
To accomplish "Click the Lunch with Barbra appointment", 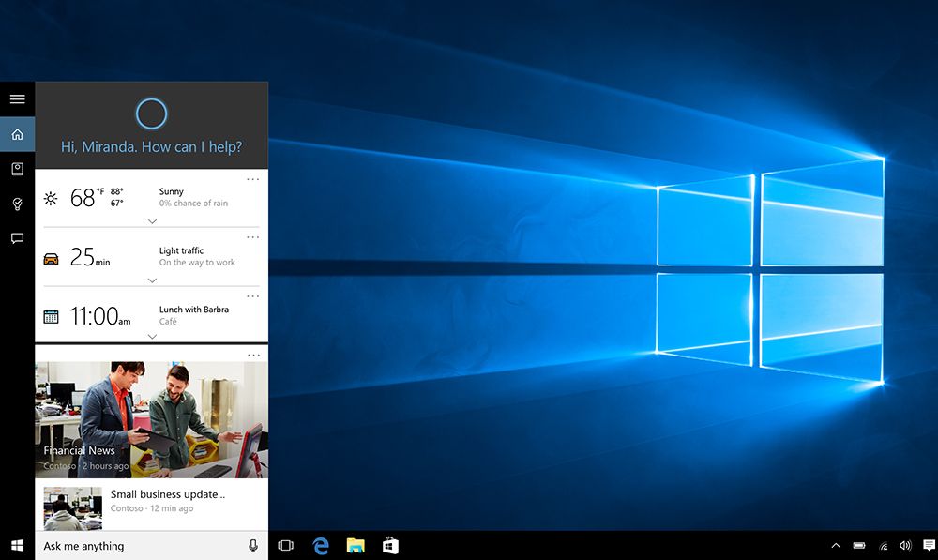I will coord(194,310).
